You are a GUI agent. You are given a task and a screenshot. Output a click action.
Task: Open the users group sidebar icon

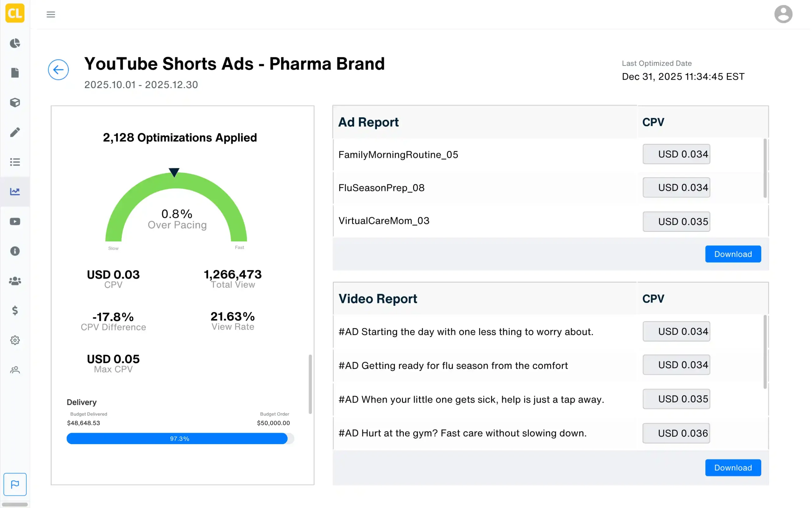point(15,281)
